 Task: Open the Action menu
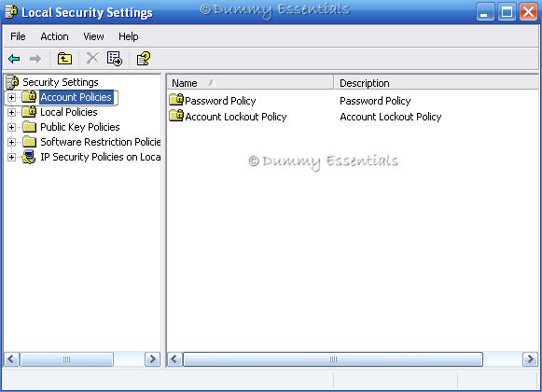(x=54, y=36)
